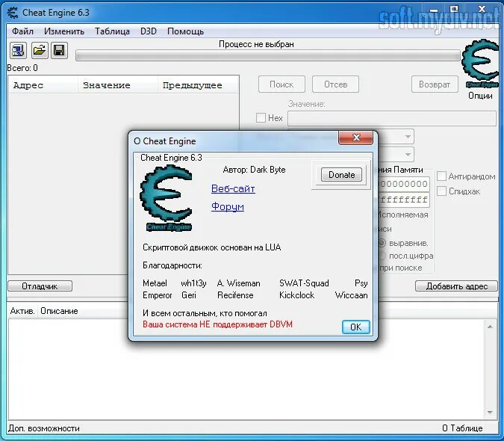
Task: Open the Файл menu
Action: coord(23,31)
